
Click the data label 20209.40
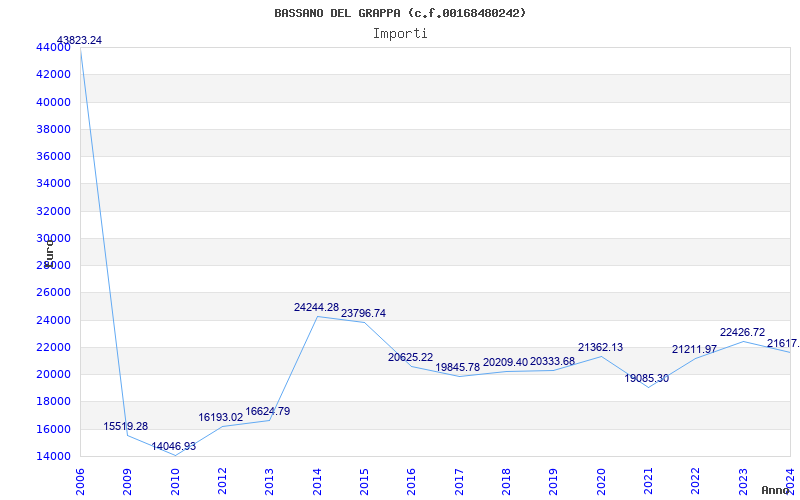506,362
